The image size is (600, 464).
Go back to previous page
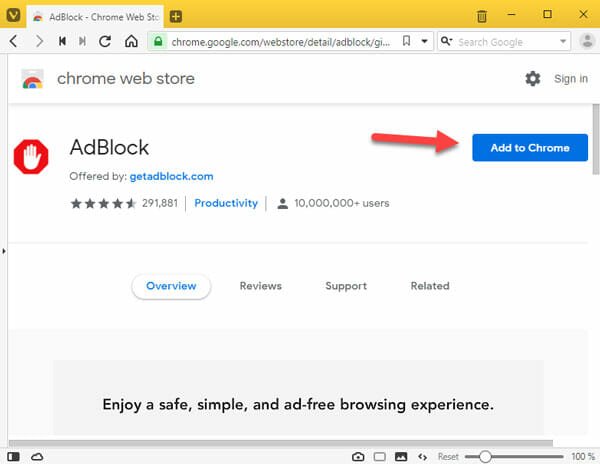coord(14,41)
